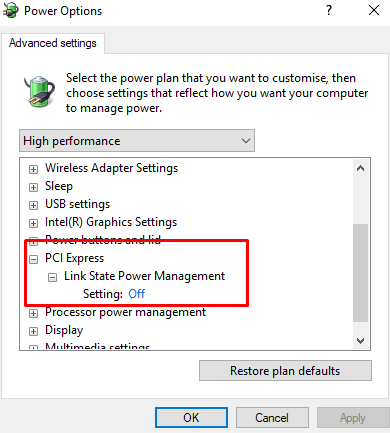Expand Processor power management node
The height and width of the screenshot is (433, 390).
tap(33, 313)
